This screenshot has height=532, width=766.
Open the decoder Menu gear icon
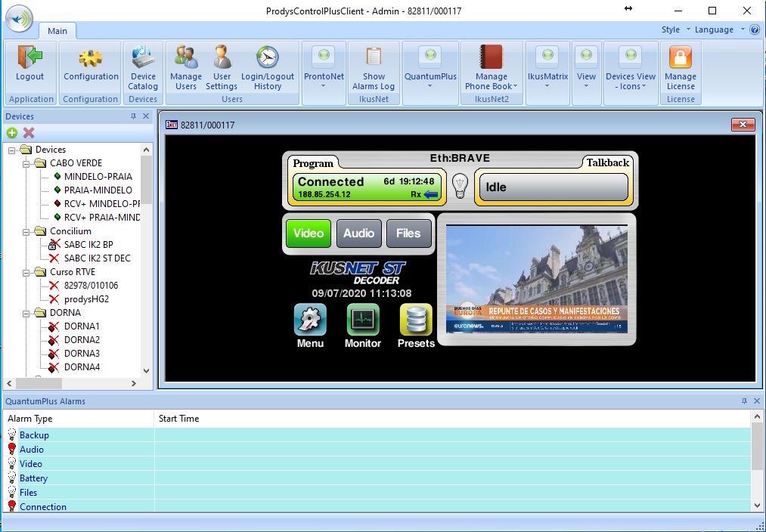(310, 320)
